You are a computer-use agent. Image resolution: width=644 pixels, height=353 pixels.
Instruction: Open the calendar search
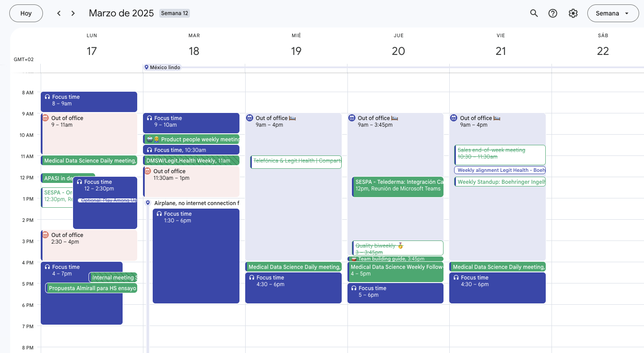[534, 13]
